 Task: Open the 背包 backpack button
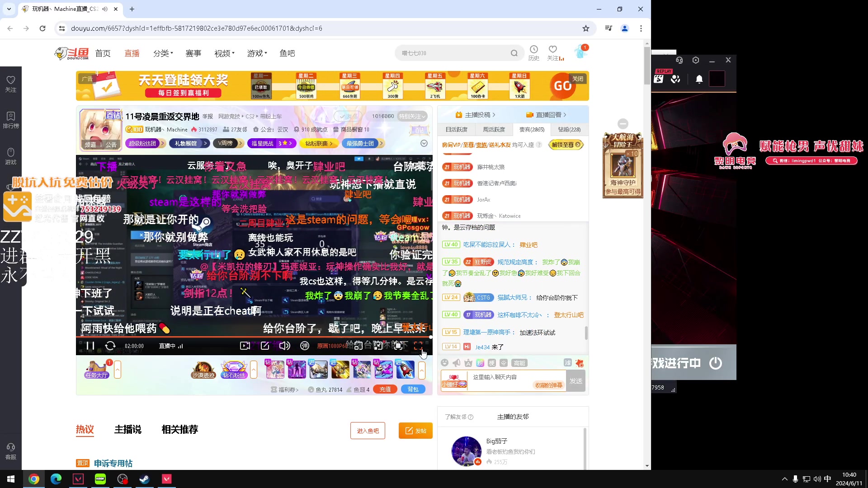pos(413,389)
